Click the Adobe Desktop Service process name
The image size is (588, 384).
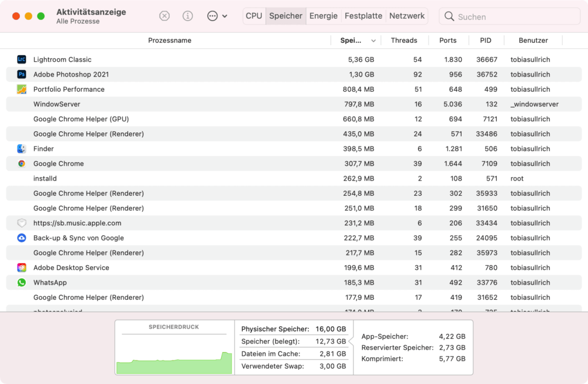(x=71, y=268)
